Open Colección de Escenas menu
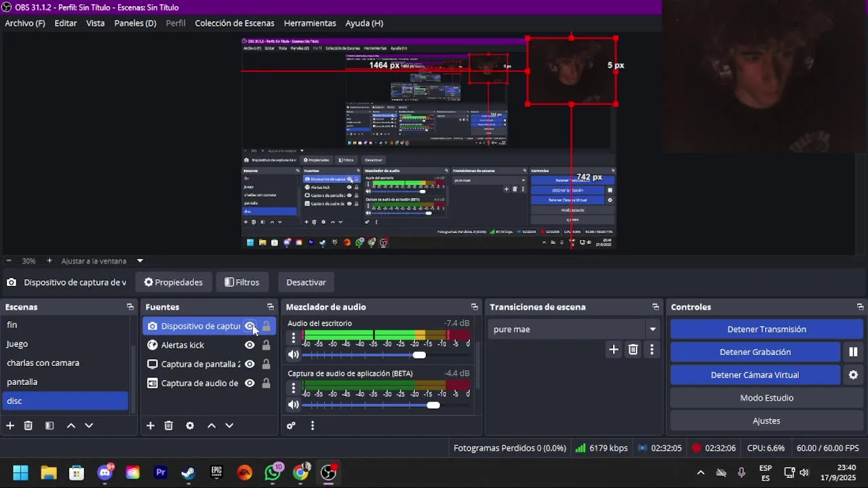The height and width of the screenshot is (488, 868). [x=235, y=23]
